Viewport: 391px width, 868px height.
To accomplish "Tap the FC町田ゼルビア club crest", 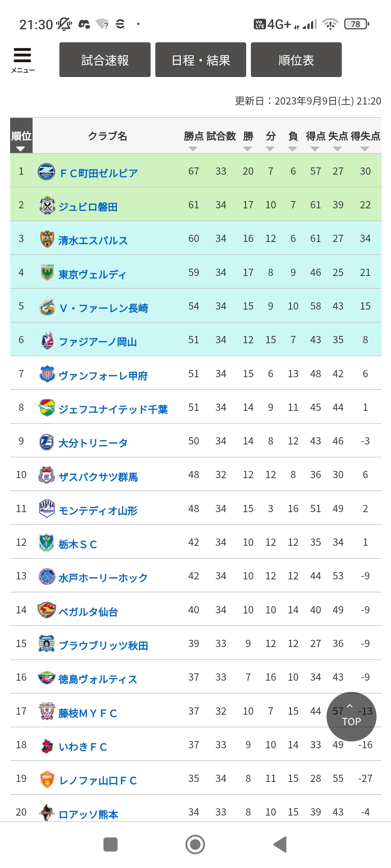I will [46, 172].
